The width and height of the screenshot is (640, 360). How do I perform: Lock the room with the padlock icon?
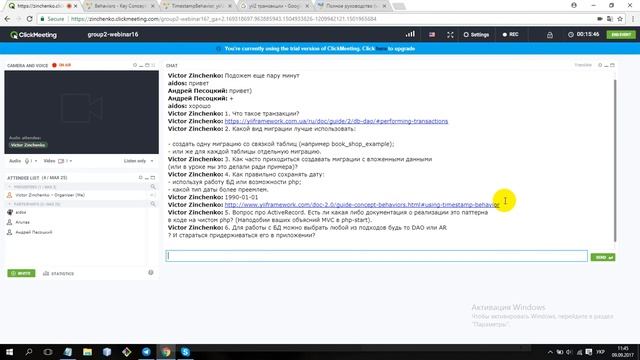tap(550, 35)
